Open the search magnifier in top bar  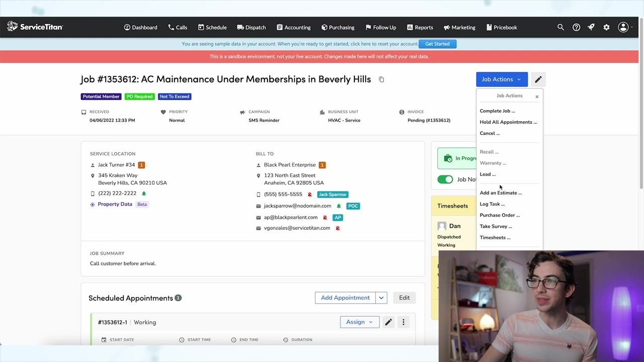560,27
